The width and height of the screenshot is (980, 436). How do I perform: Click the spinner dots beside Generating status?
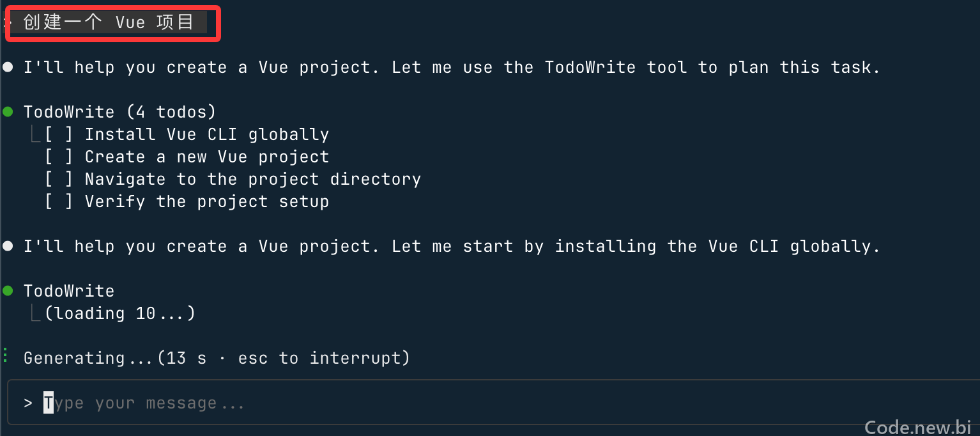click(x=5, y=356)
